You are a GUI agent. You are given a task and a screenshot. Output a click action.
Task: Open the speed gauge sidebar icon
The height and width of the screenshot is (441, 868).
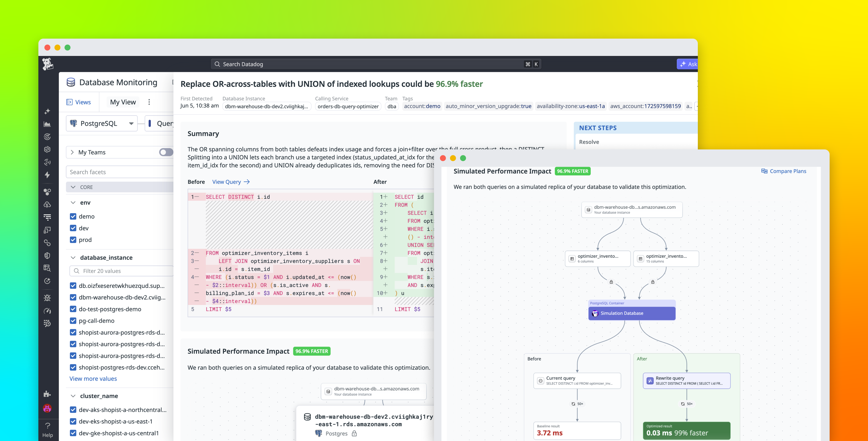point(48,311)
